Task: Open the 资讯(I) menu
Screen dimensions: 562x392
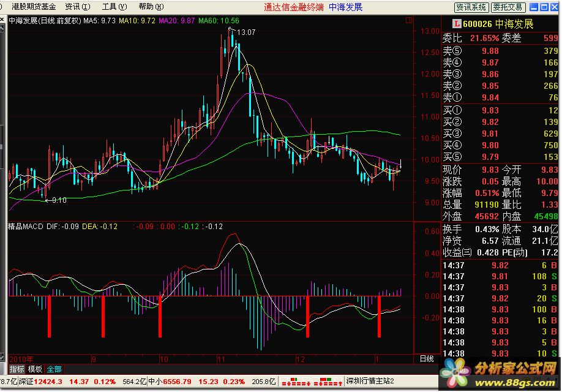Action: click(x=78, y=7)
